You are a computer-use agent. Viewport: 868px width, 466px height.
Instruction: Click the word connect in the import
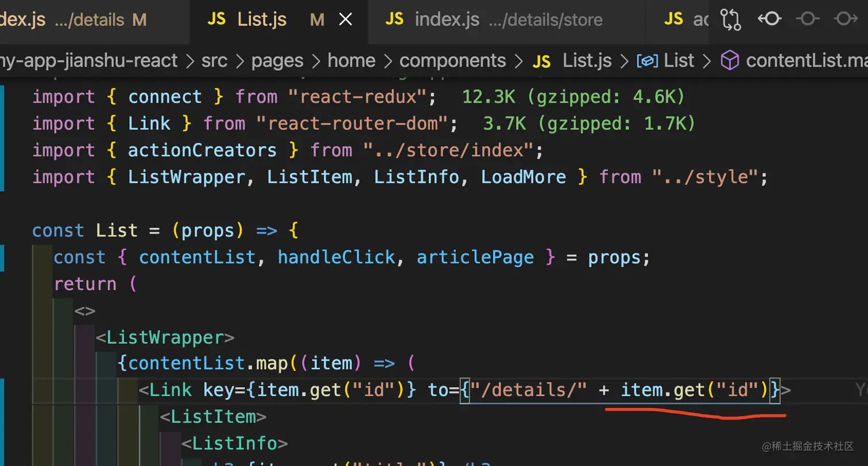click(165, 96)
